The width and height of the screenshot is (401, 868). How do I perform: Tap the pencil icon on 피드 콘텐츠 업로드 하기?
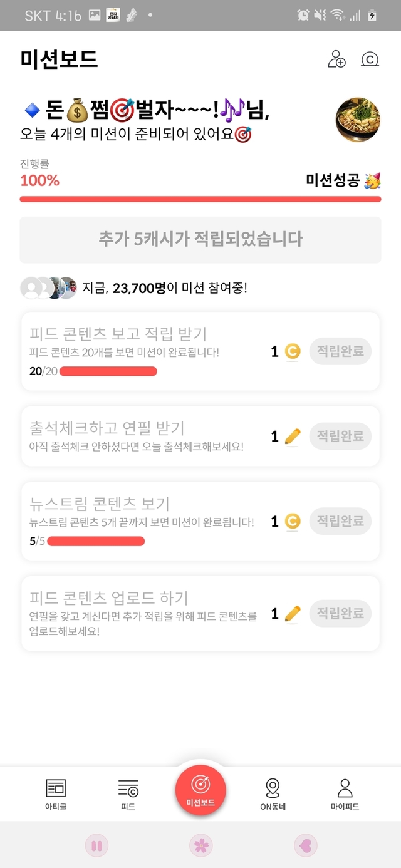[292, 614]
